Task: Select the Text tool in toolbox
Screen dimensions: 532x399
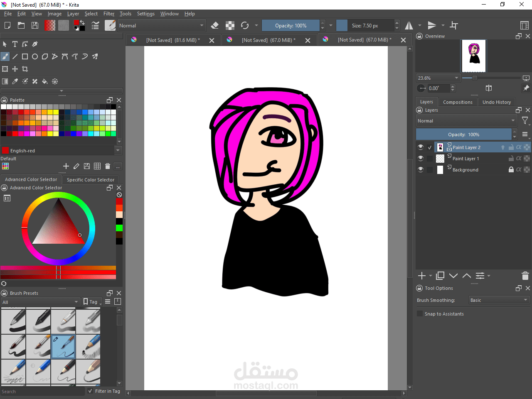Action: [15, 44]
